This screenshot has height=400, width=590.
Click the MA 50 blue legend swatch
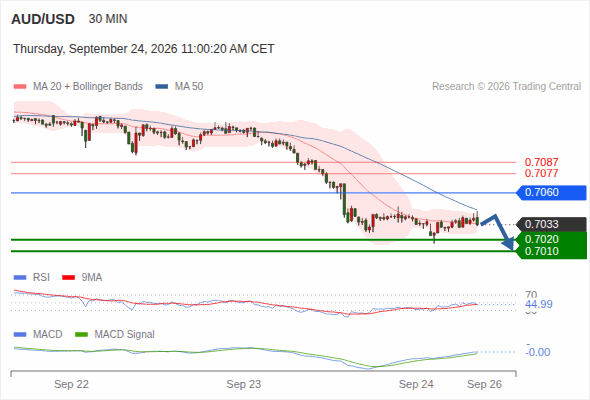pyautogui.click(x=162, y=87)
